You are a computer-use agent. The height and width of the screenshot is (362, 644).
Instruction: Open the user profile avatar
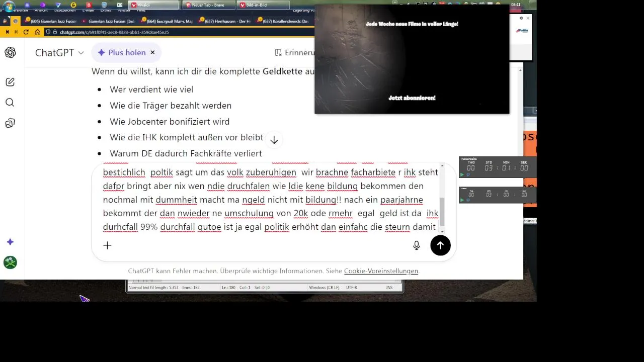click(10, 262)
